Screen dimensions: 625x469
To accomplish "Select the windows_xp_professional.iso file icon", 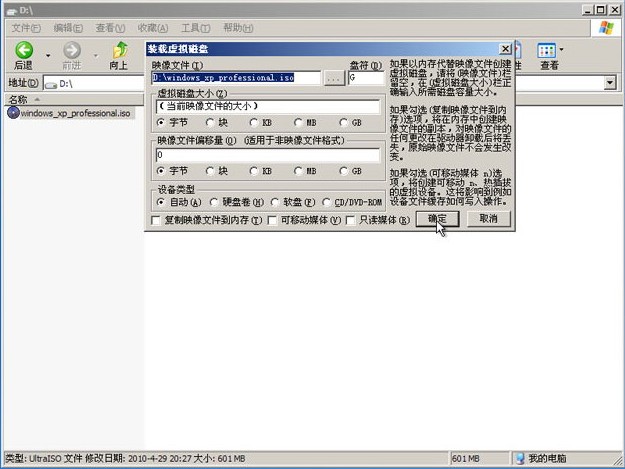I will pyautogui.click(x=13, y=113).
